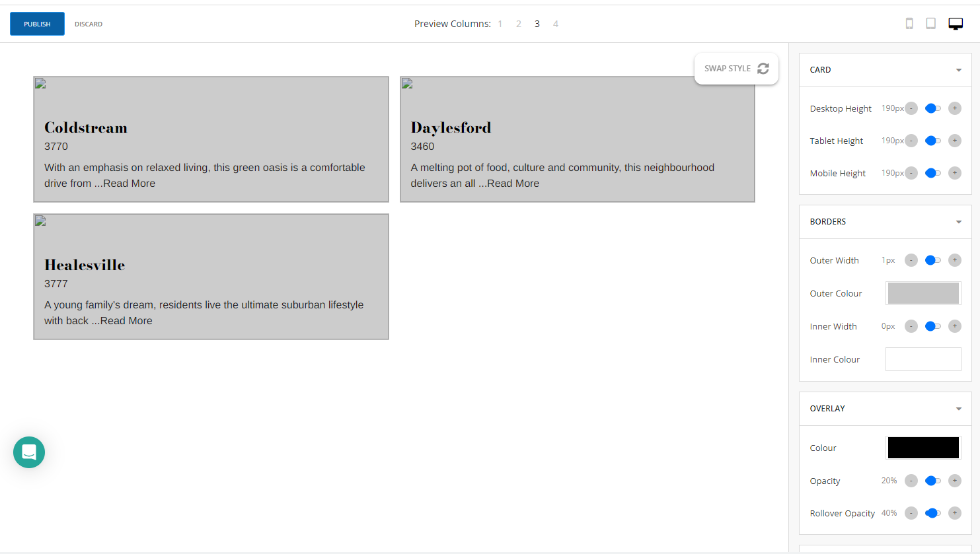The image size is (980, 554).
Task: Publish the changes
Action: tap(37, 24)
